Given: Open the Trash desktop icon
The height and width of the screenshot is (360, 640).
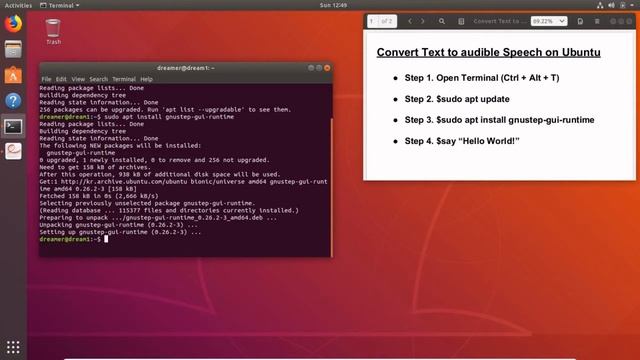Looking at the screenshot, I should 53,31.
